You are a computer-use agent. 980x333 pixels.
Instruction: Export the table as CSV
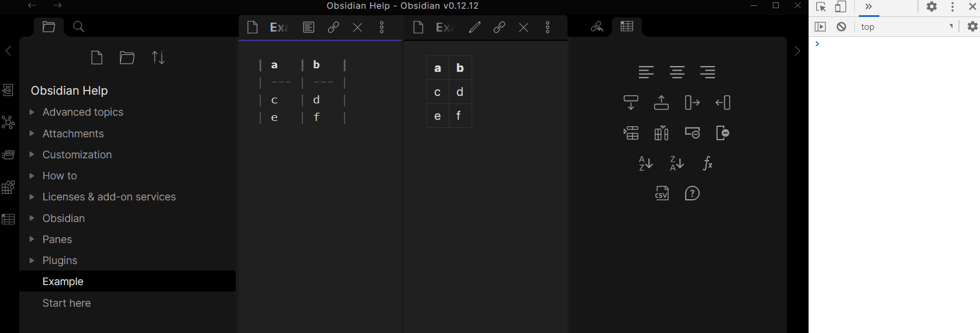(662, 193)
